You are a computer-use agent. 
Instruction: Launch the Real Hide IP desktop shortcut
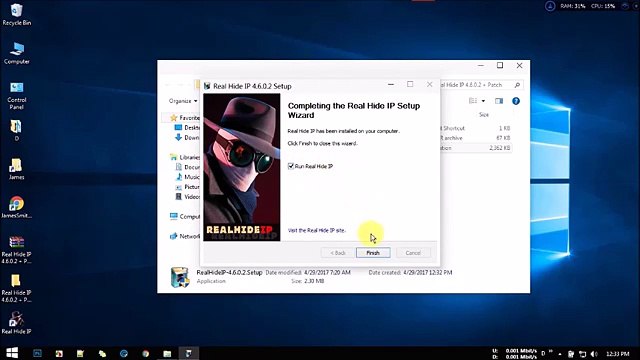16,322
